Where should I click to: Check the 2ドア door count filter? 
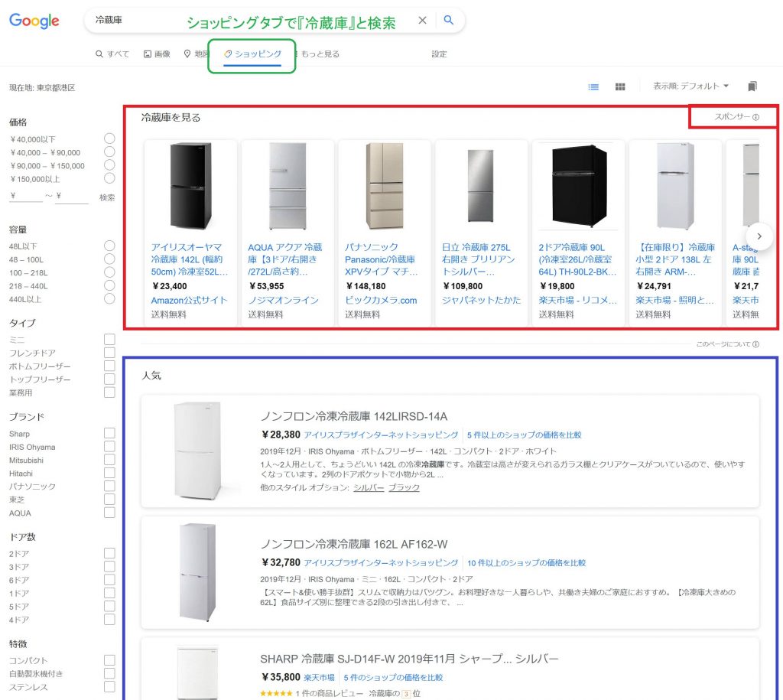click(x=109, y=553)
